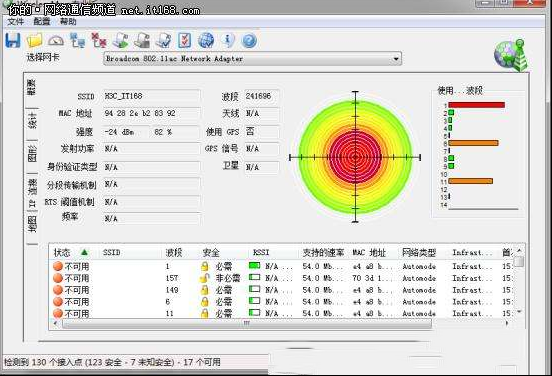Open the 文件 menu
Image resolution: width=552 pixels, height=376 pixels.
point(15,22)
